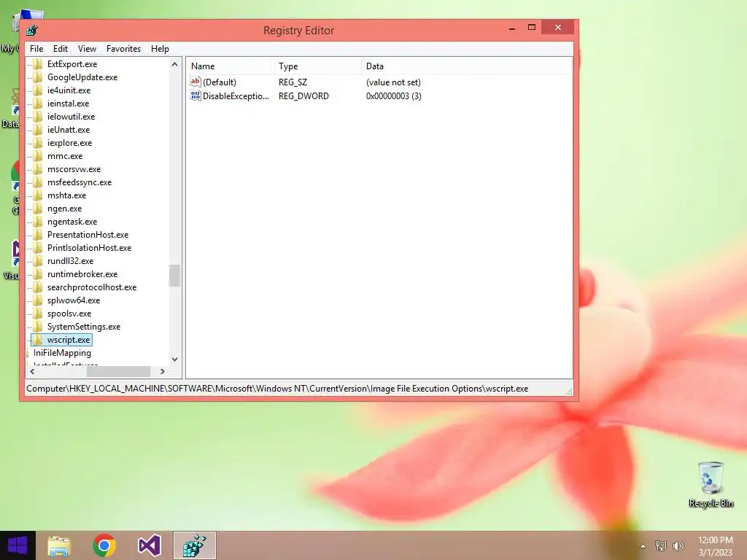Click the tree scroll up arrow
This screenshot has height=560, width=747.
[x=175, y=64]
